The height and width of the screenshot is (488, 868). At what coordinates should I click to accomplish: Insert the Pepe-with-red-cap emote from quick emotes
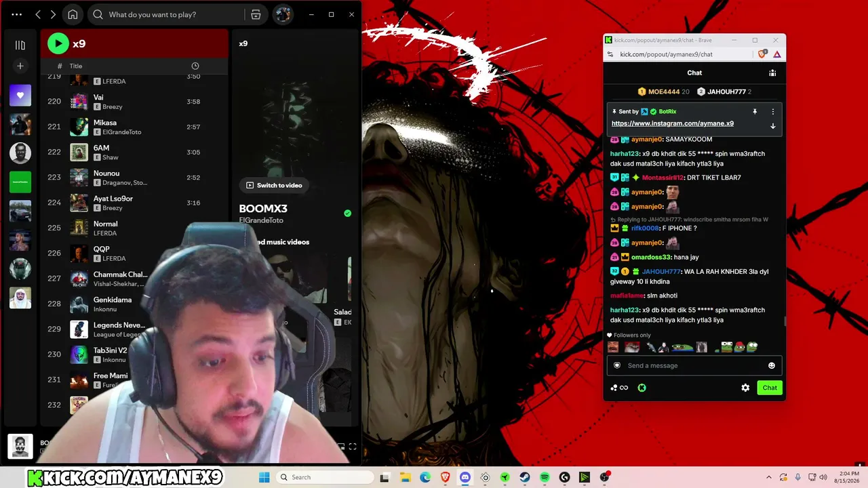(x=740, y=347)
